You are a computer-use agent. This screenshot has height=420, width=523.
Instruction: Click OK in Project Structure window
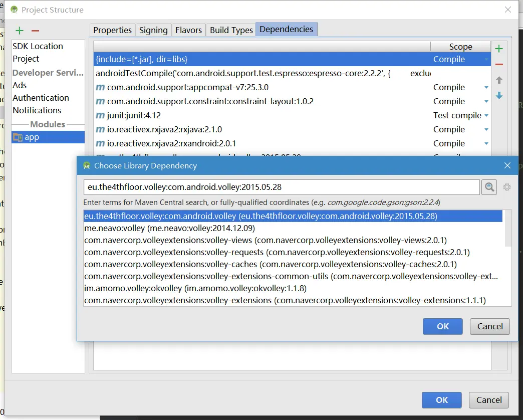point(442,400)
